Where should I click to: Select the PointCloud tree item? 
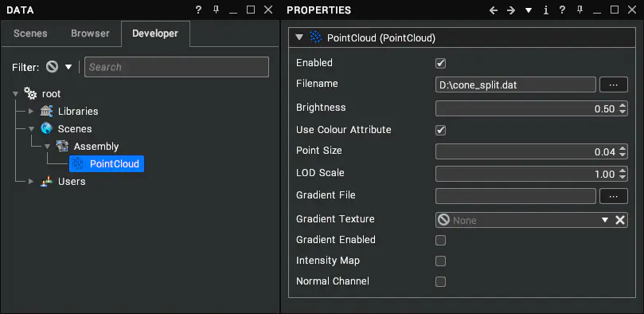tap(107, 163)
